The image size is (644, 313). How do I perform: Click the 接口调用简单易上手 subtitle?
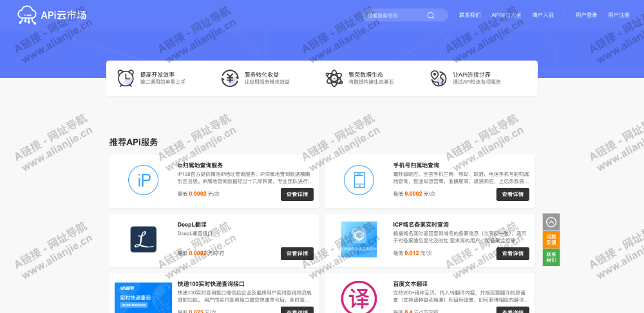(163, 82)
